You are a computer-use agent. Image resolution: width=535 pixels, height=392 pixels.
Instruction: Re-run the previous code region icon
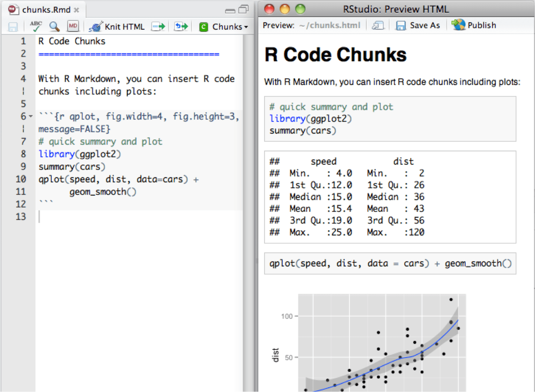181,26
